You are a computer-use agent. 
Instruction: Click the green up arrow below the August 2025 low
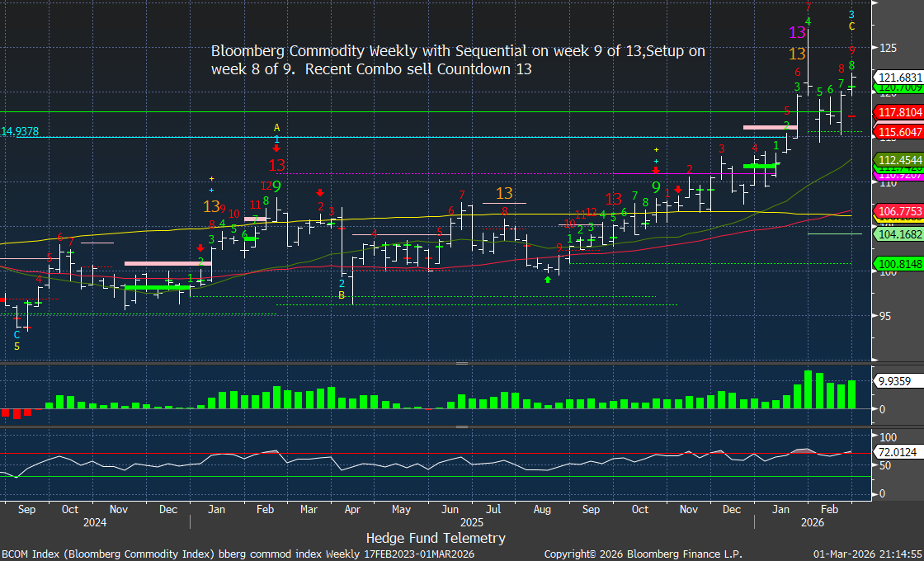click(547, 280)
